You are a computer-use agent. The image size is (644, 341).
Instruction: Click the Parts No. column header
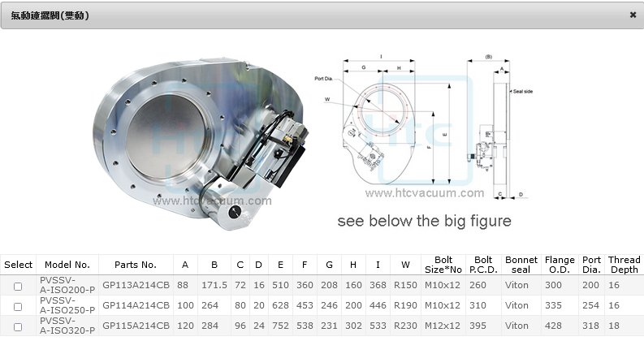click(136, 265)
